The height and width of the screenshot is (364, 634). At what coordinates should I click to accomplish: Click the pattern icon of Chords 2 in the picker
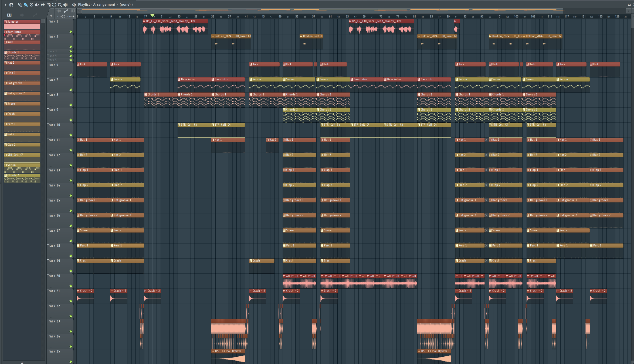pyautogui.click(x=5, y=175)
